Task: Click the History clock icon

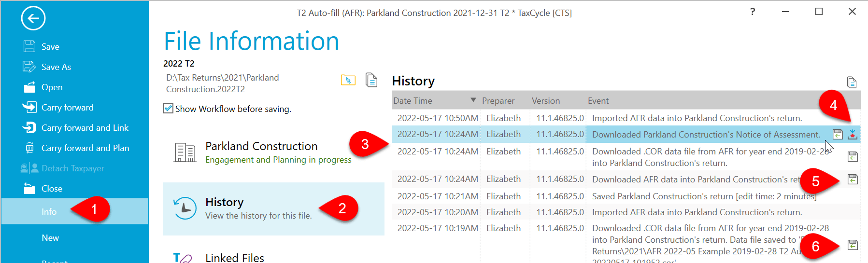Action: coord(185,208)
